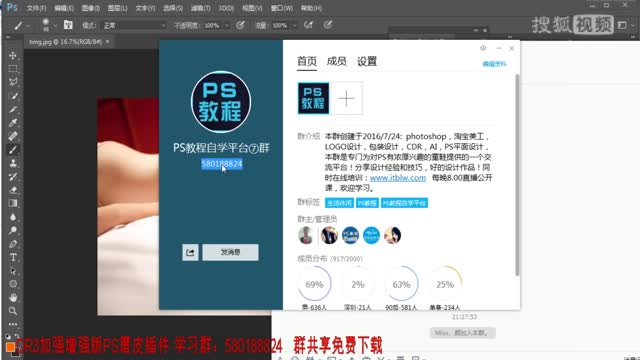
Task: Select the Move tool
Action: (13, 56)
